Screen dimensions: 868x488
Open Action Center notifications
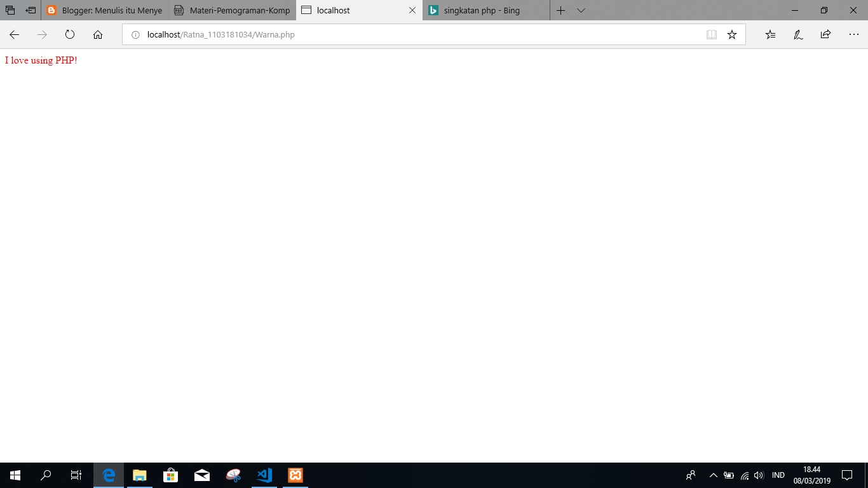(x=847, y=475)
